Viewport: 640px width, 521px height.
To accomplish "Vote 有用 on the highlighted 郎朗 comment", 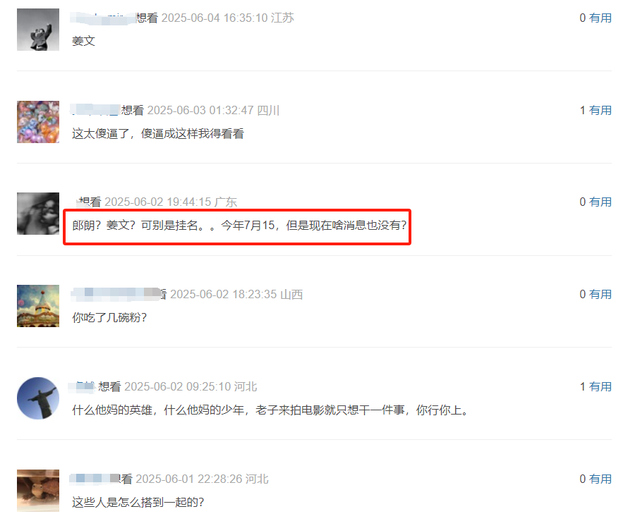I will tap(600, 202).
